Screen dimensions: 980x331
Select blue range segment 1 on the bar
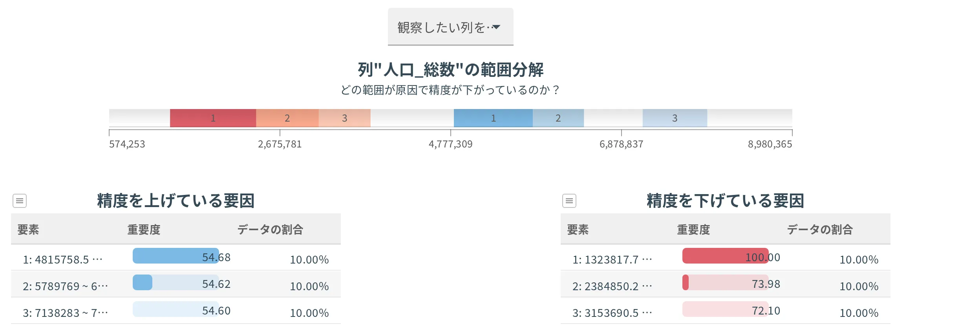click(493, 118)
